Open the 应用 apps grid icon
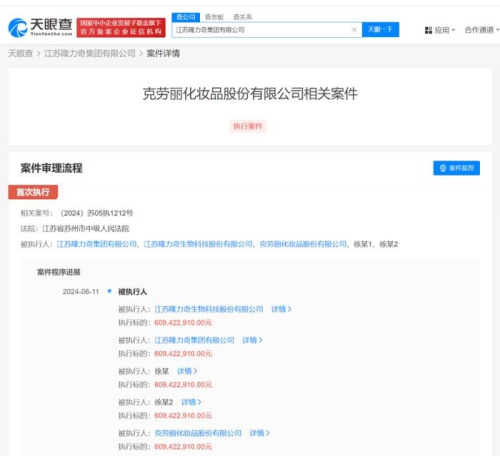The height and width of the screenshot is (456, 500). point(428,30)
